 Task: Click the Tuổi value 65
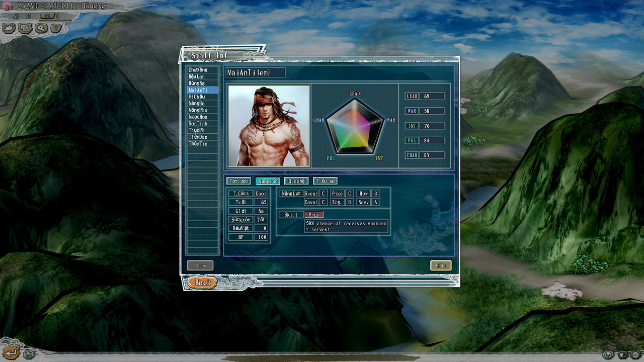[261, 202]
